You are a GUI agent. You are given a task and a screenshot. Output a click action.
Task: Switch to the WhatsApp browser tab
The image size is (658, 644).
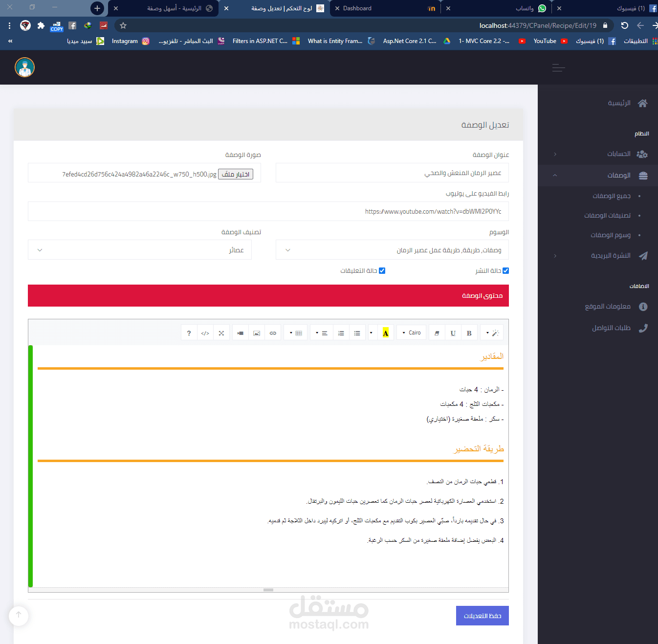(497, 8)
